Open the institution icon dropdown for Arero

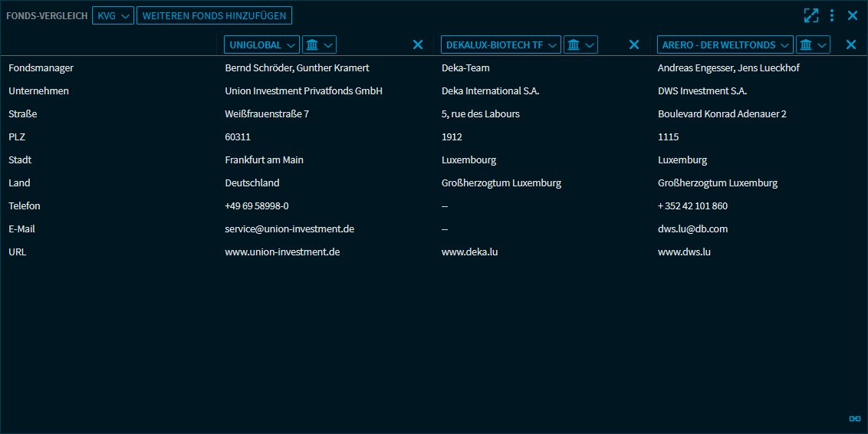[x=813, y=44]
